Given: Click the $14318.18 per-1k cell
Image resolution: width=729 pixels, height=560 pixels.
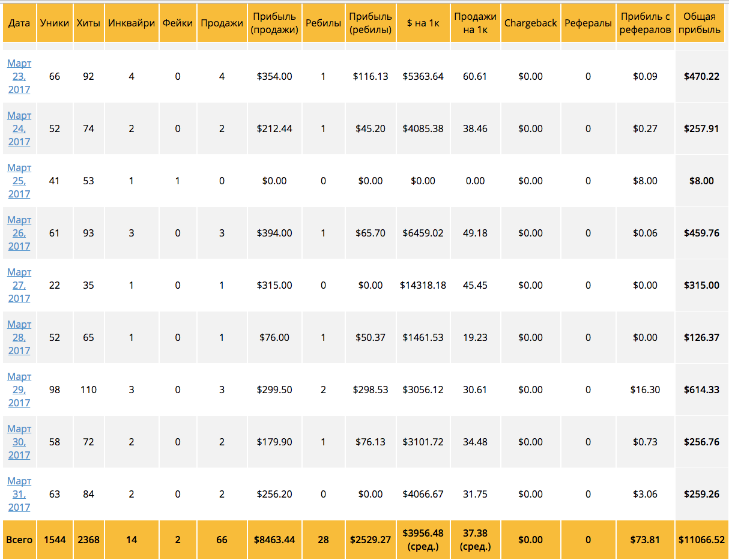Looking at the screenshot, I should 423,285.
